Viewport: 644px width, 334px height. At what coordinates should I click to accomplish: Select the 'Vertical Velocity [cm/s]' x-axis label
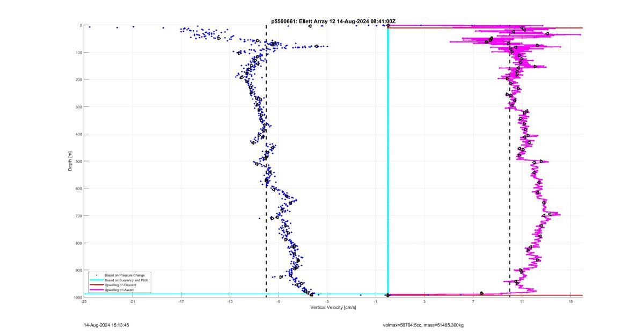[333, 307]
